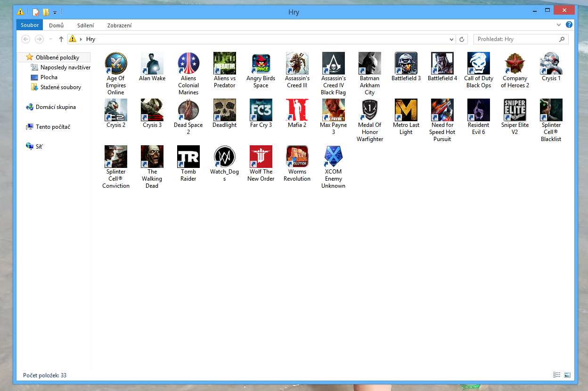Click the Sniper Elite V2 icon
The height and width of the screenshot is (391, 588).
514,110
